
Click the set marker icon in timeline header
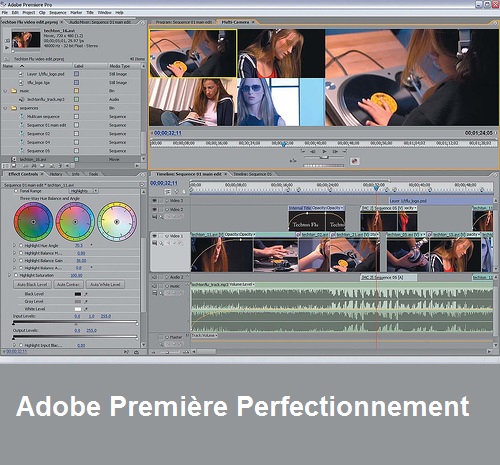tap(176, 192)
